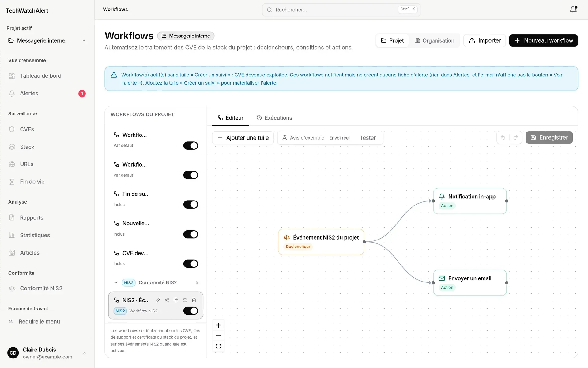This screenshot has height=368, width=588.
Task: Open the Messagerie interne project dropdown
Action: point(47,40)
